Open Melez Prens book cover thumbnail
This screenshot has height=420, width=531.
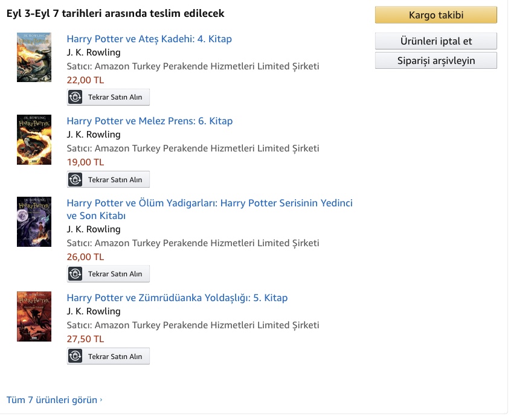click(x=34, y=139)
